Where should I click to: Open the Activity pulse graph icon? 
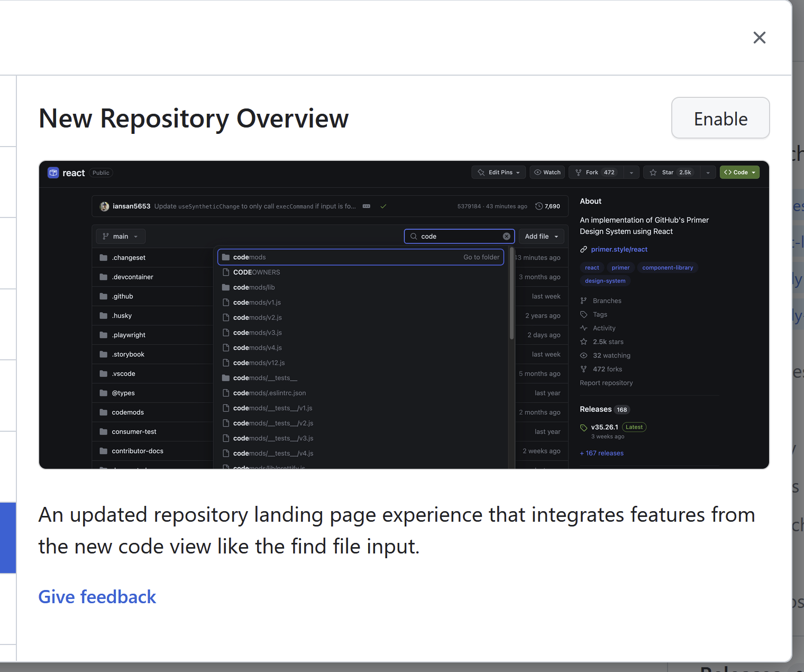click(584, 328)
